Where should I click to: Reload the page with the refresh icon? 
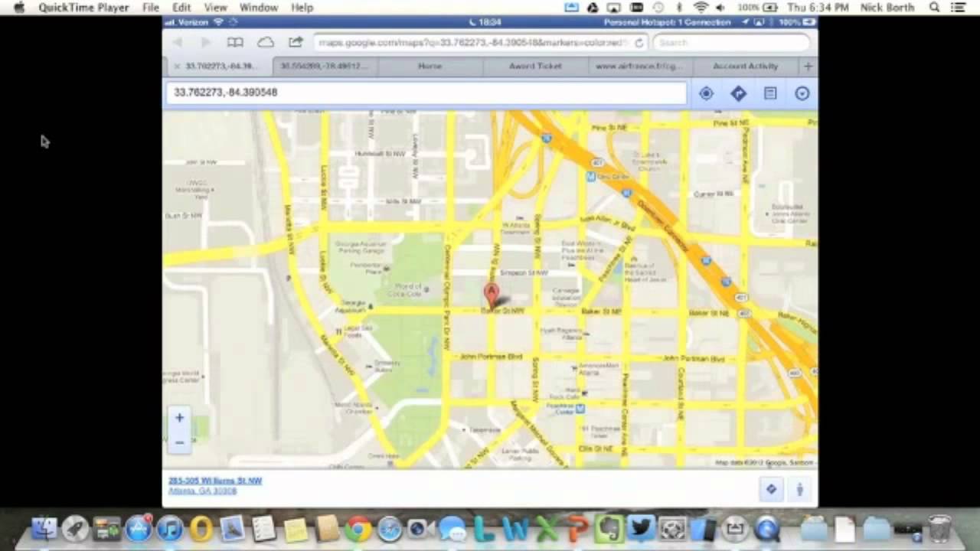639,43
